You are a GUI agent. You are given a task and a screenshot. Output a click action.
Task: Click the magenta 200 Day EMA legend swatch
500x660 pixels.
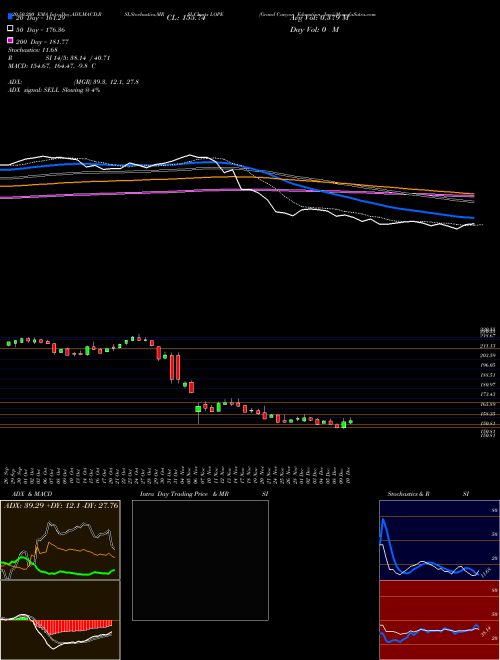[x=10, y=40]
